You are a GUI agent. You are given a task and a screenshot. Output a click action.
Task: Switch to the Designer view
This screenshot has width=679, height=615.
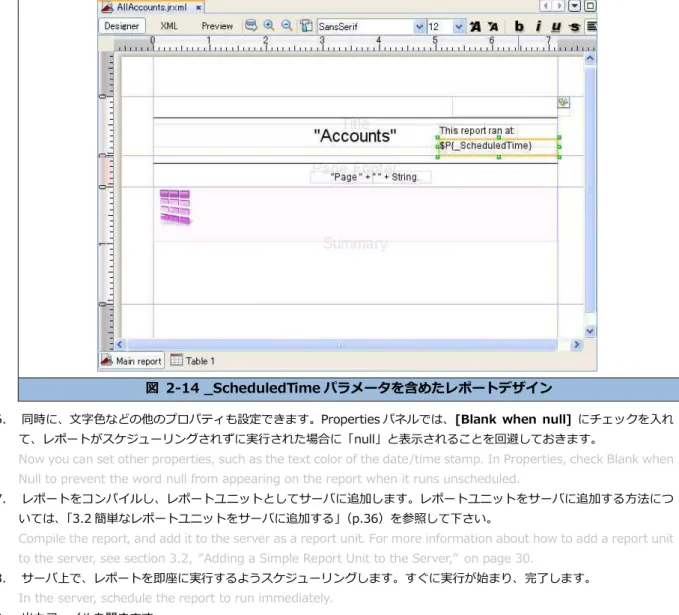pyautogui.click(x=122, y=26)
